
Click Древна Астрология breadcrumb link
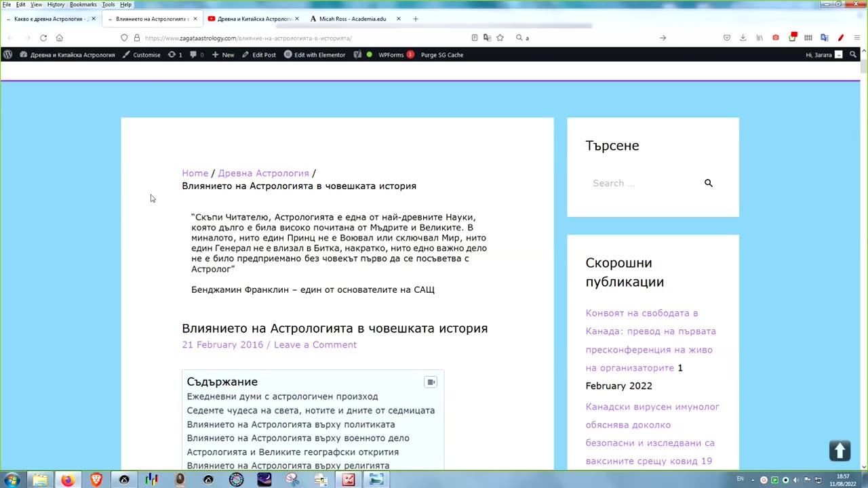click(263, 174)
